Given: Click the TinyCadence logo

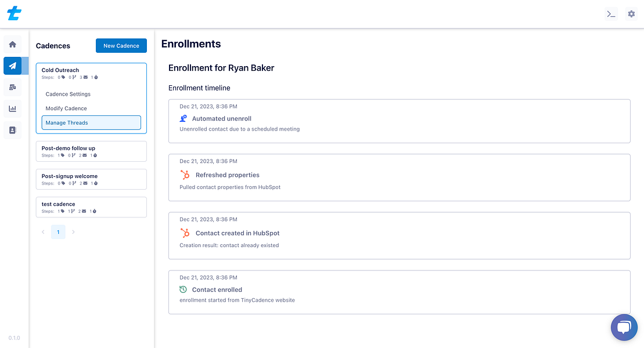Looking at the screenshot, I should 14,13.
